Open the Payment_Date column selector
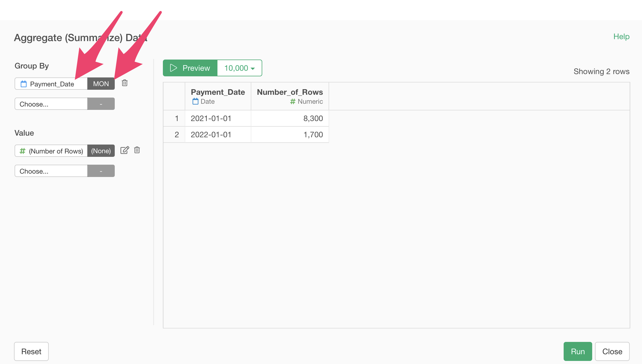This screenshot has width=642, height=364. click(52, 84)
